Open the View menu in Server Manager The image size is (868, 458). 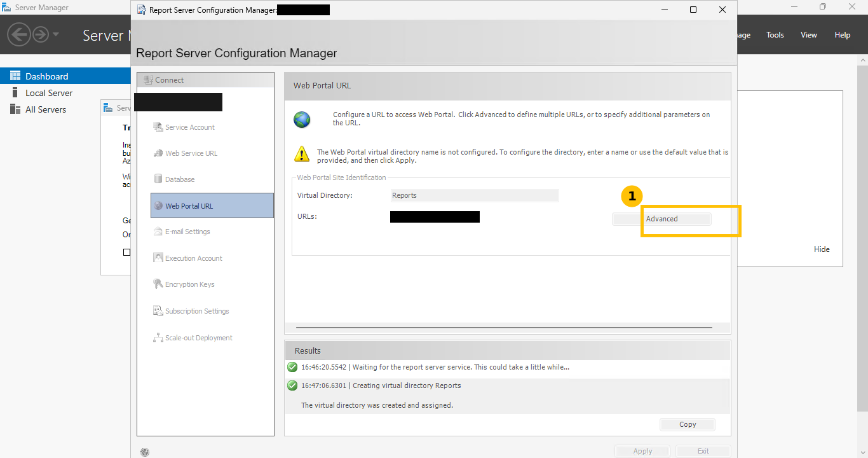[809, 35]
